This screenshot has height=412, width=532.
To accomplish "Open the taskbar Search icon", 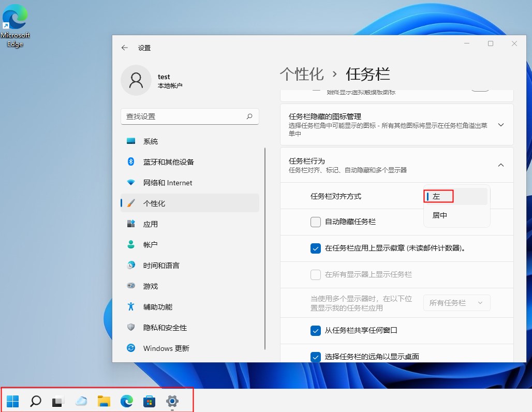I will pyautogui.click(x=36, y=401).
